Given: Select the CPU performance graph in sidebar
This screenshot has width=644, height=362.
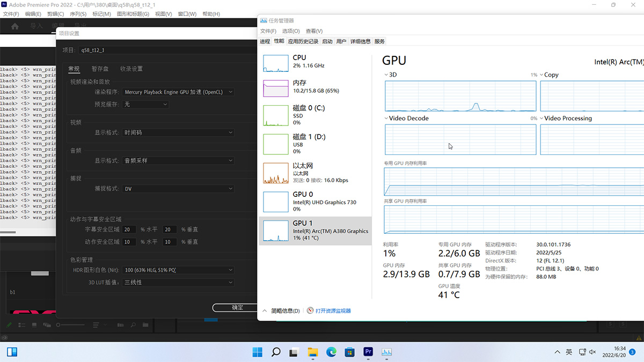Looking at the screenshot, I should click(x=276, y=62).
